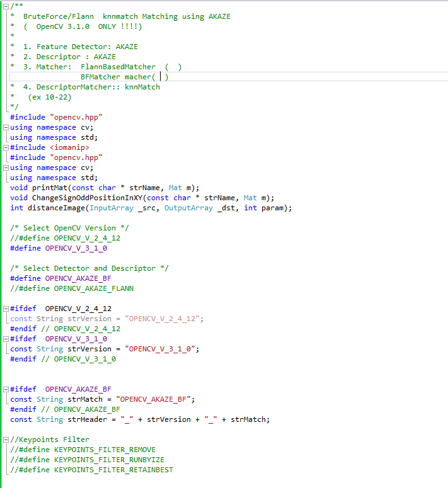
Task: Click the second 'using namespace std;' line
Action: [54, 178]
